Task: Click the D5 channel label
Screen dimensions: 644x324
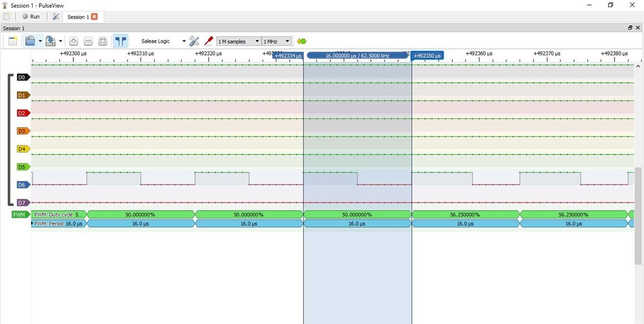Action: (23, 167)
